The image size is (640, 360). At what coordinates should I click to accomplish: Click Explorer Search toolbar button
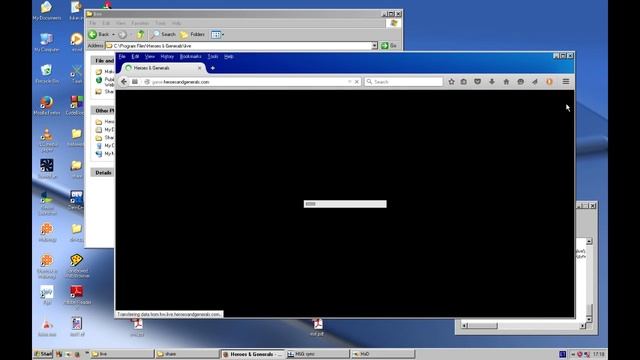point(163,34)
